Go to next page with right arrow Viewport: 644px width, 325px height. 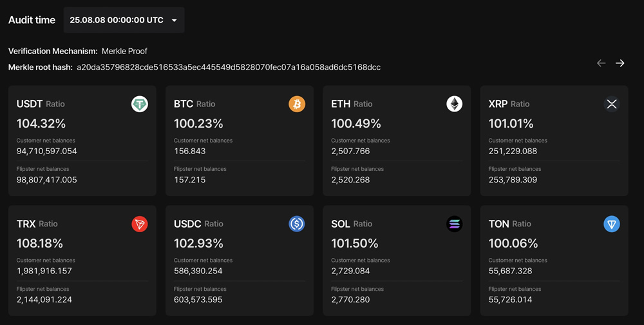click(x=620, y=63)
